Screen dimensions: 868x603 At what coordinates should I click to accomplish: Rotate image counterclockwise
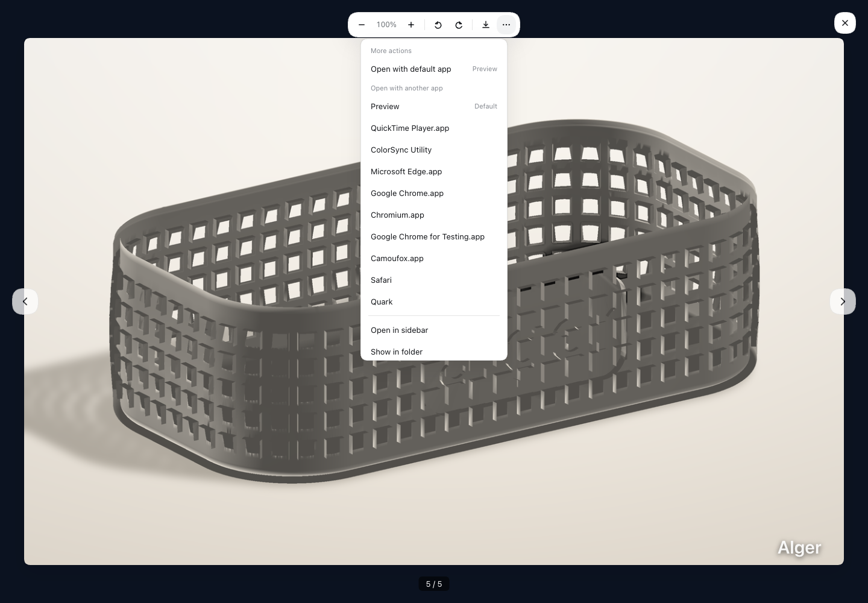pos(438,25)
